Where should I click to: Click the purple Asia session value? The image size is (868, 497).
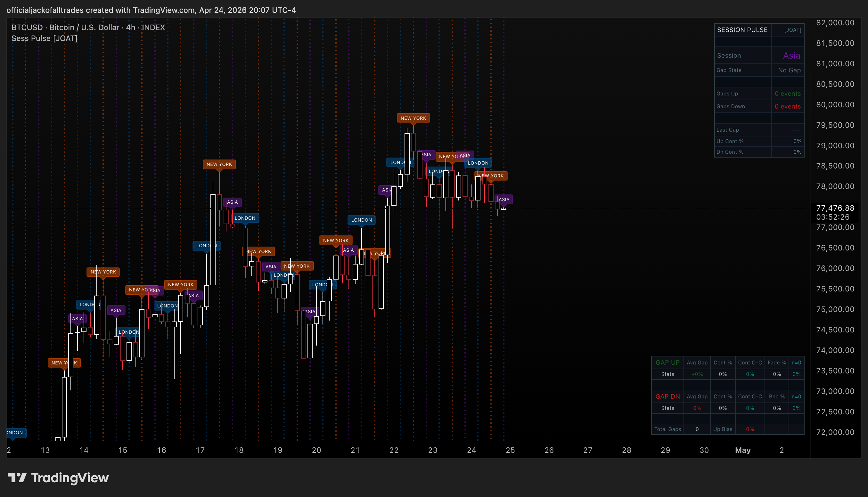[x=791, y=56]
